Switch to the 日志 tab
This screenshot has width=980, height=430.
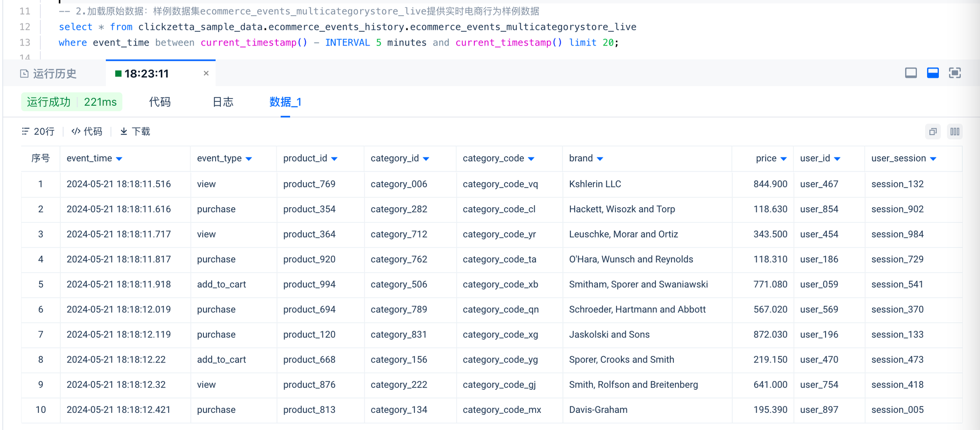click(223, 102)
